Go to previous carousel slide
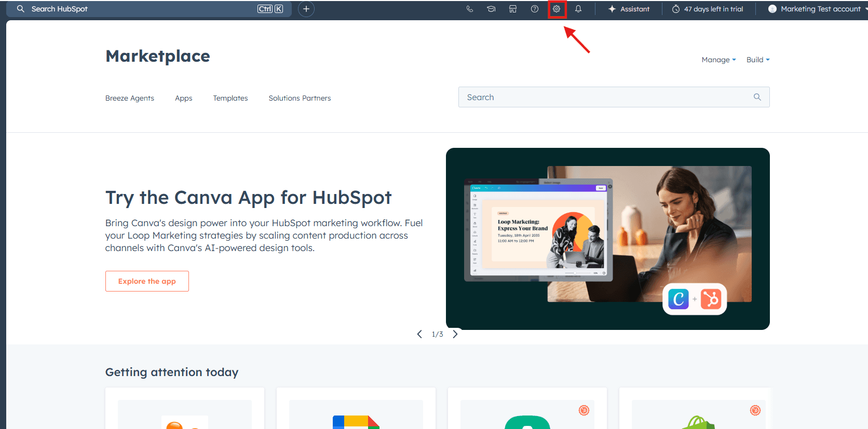This screenshot has height=429, width=868. [x=419, y=334]
